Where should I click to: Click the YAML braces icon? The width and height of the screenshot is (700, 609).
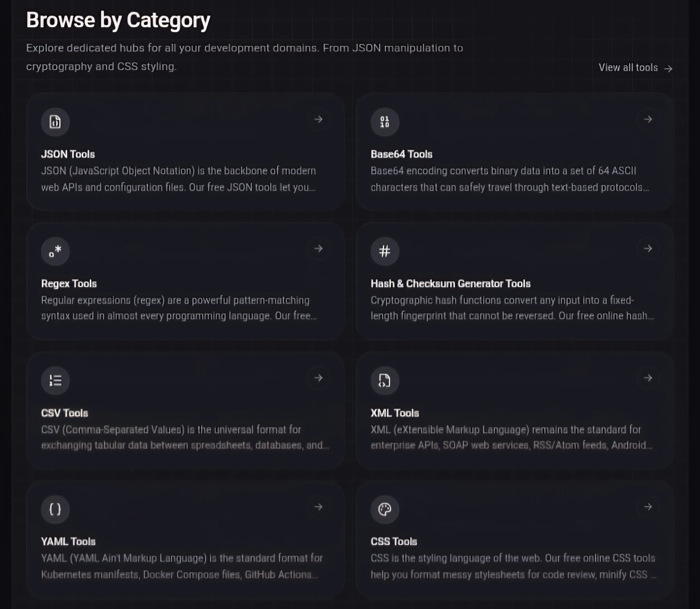pyautogui.click(x=55, y=509)
